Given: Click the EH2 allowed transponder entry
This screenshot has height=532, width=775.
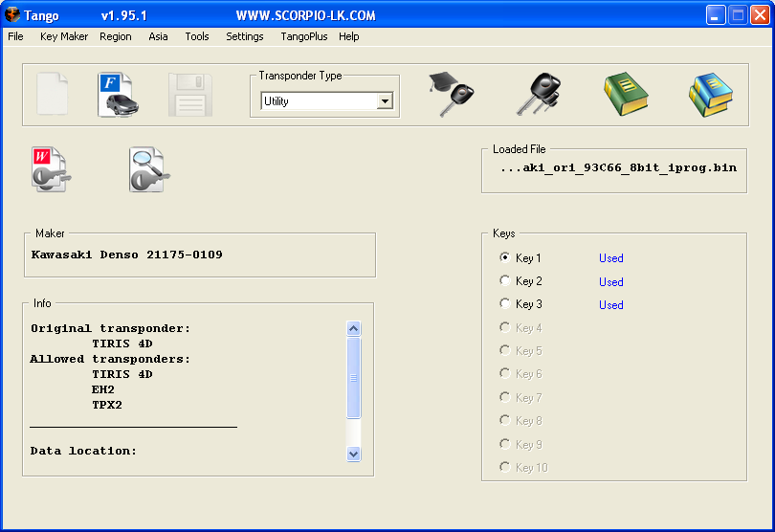Looking at the screenshot, I should coord(102,389).
